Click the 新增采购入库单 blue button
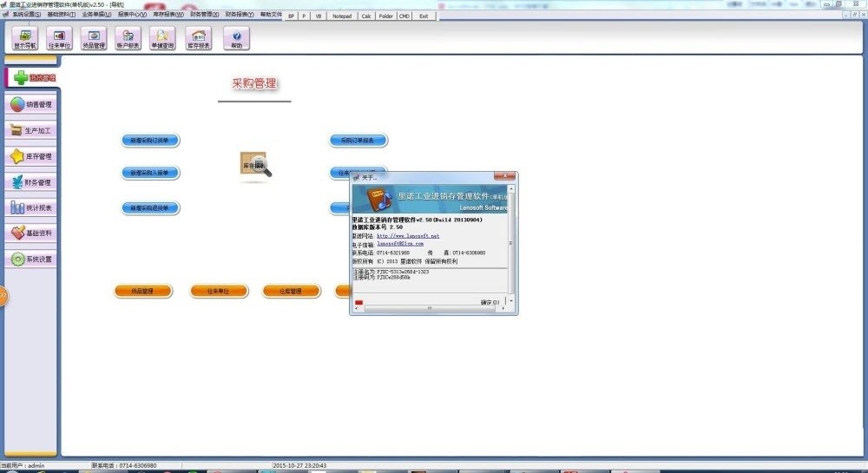The width and height of the screenshot is (868, 473). pos(150,173)
